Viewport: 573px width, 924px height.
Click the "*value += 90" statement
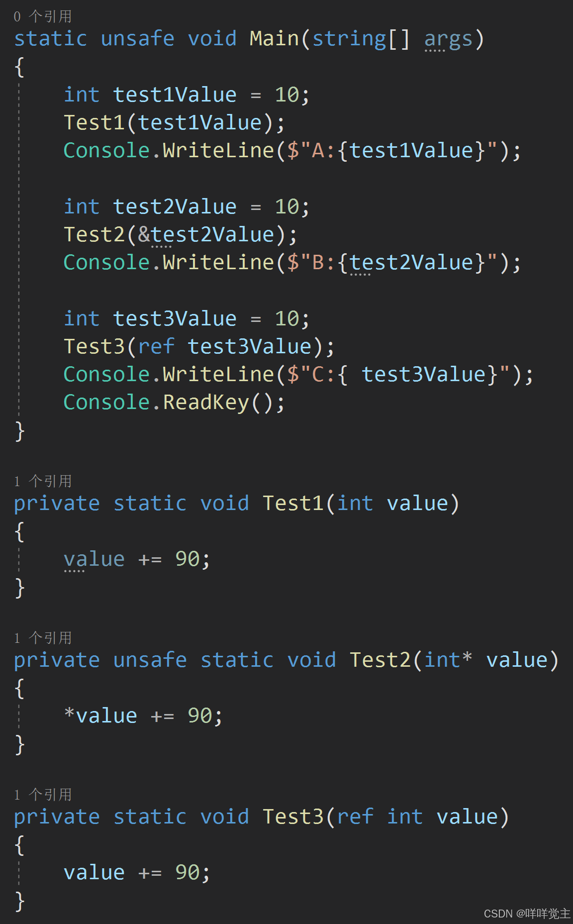click(143, 716)
